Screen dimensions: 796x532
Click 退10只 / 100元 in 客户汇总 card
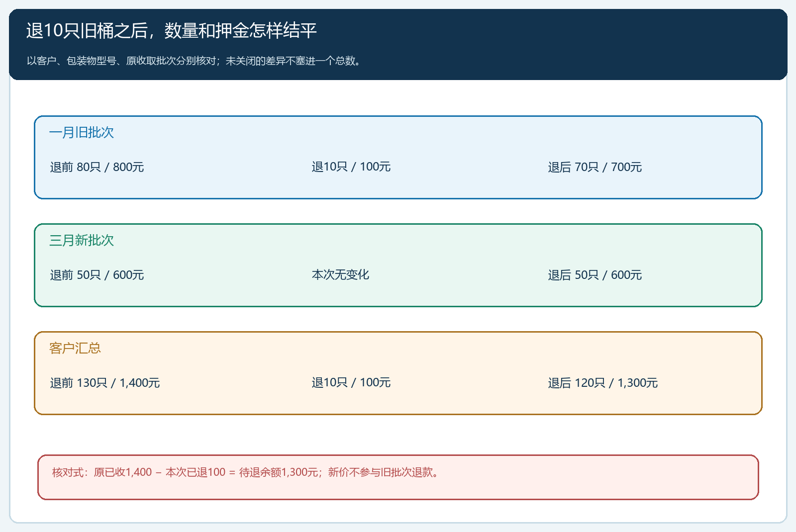point(351,382)
